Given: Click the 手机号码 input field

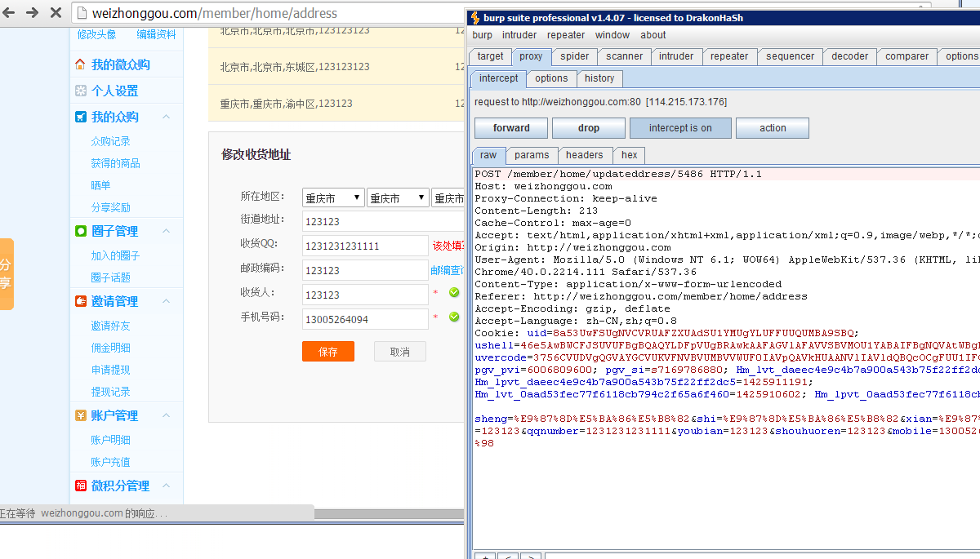Looking at the screenshot, I should click(x=365, y=319).
